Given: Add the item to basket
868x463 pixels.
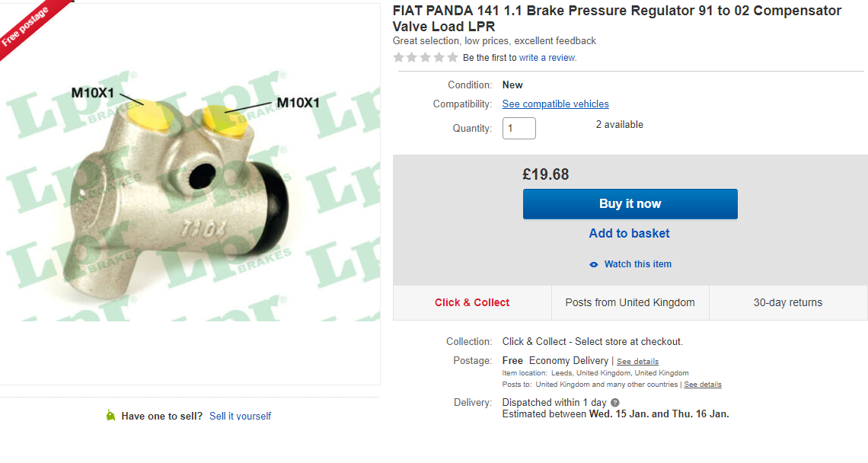Looking at the screenshot, I should click(x=630, y=234).
